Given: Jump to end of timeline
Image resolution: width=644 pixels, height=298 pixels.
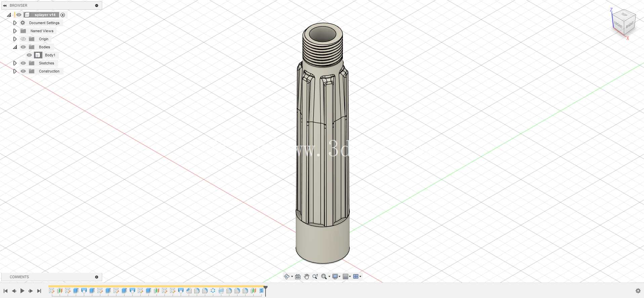Looking at the screenshot, I should point(39,291).
